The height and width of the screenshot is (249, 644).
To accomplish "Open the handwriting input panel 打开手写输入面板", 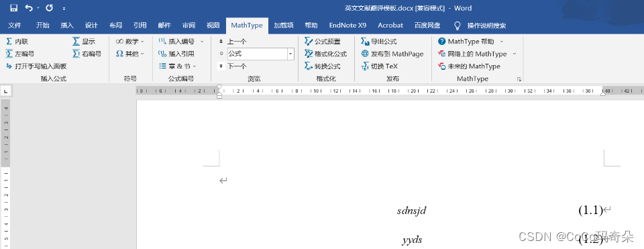I will 36,66.
